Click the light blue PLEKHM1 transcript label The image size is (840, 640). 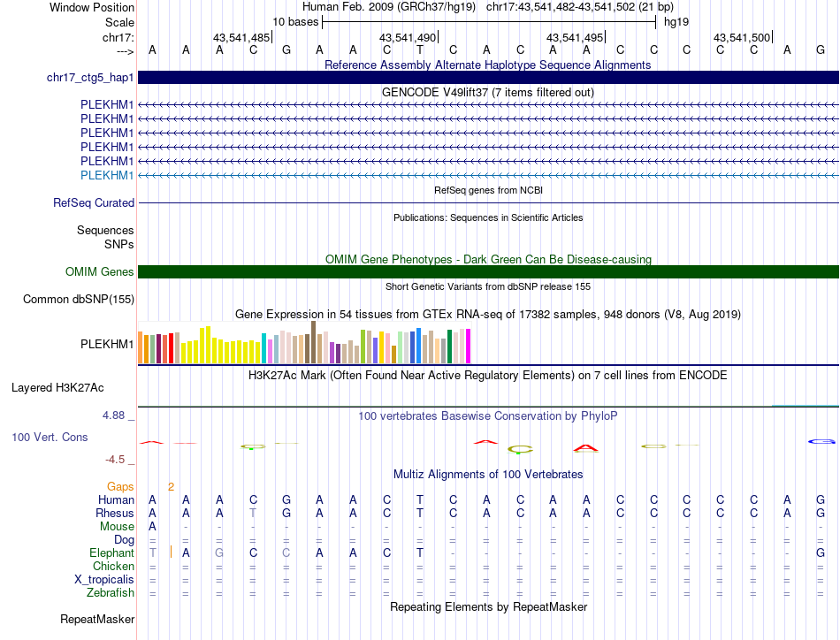pyautogui.click(x=107, y=175)
